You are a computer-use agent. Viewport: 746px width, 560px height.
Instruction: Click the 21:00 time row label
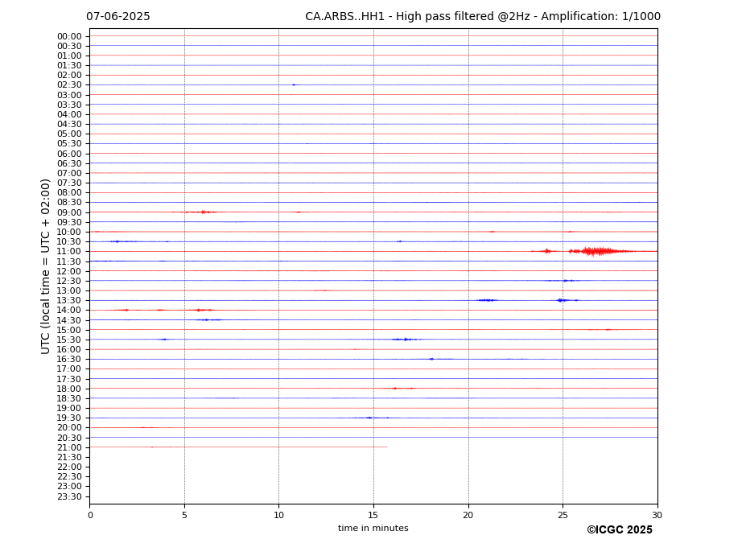click(x=69, y=447)
